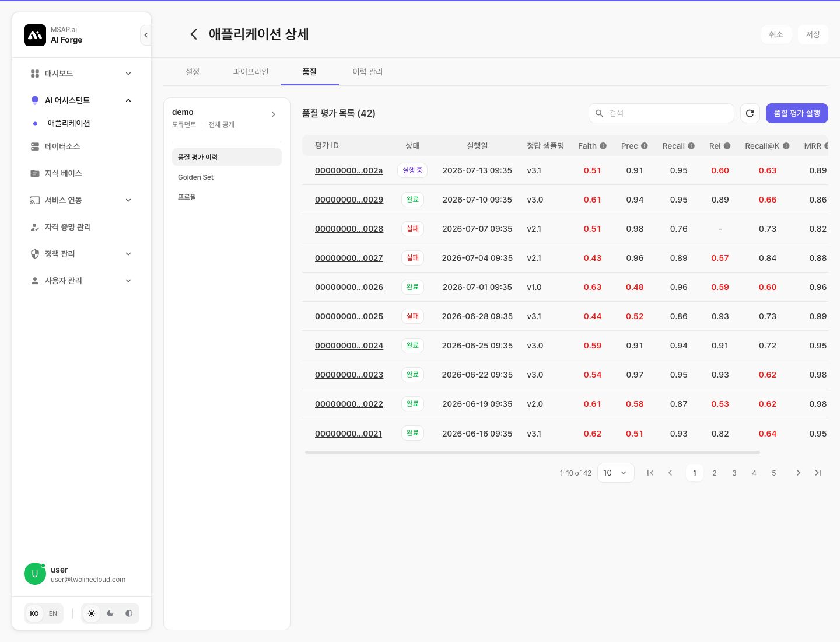The width and height of the screenshot is (840, 642).
Task: Click the 검색 search input field
Action: [661, 113]
